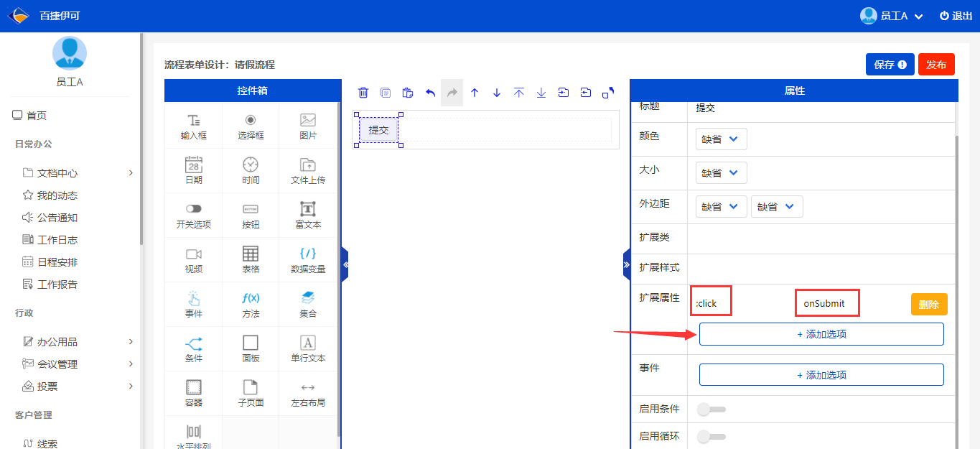This screenshot has width=980, height=449.
Task: Pick the 事件 control from the toolbox
Action: pos(194,305)
